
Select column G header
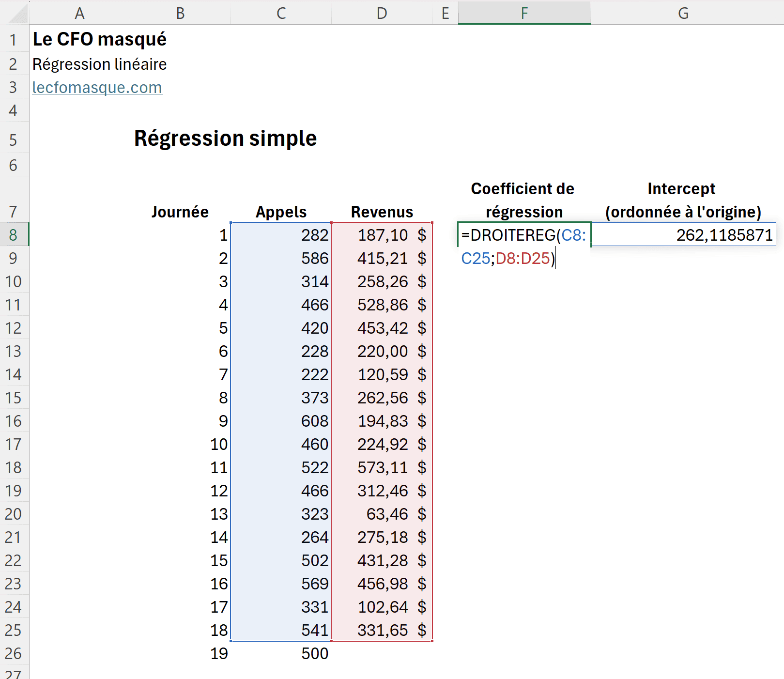[x=683, y=13]
